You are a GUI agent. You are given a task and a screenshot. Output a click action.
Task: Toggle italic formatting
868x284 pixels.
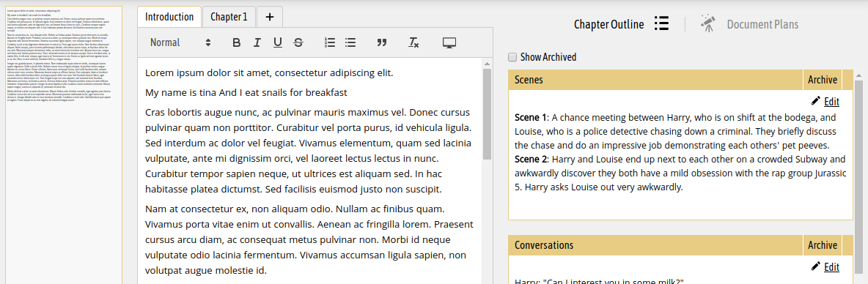click(x=257, y=42)
